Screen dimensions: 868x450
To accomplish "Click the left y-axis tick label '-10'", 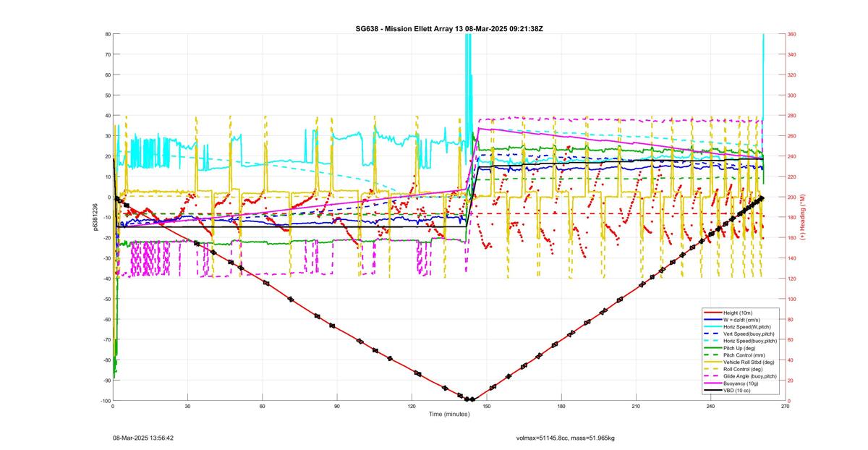I will coord(106,217).
